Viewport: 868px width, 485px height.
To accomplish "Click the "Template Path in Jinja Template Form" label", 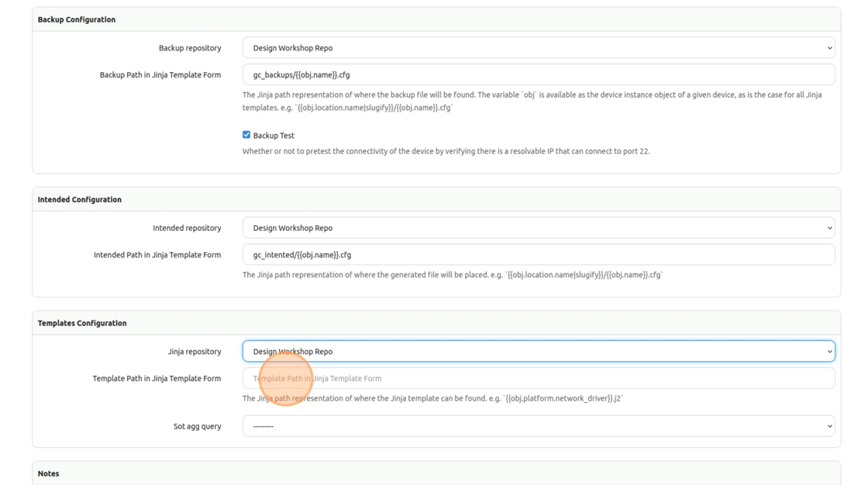I will pyautogui.click(x=157, y=379).
